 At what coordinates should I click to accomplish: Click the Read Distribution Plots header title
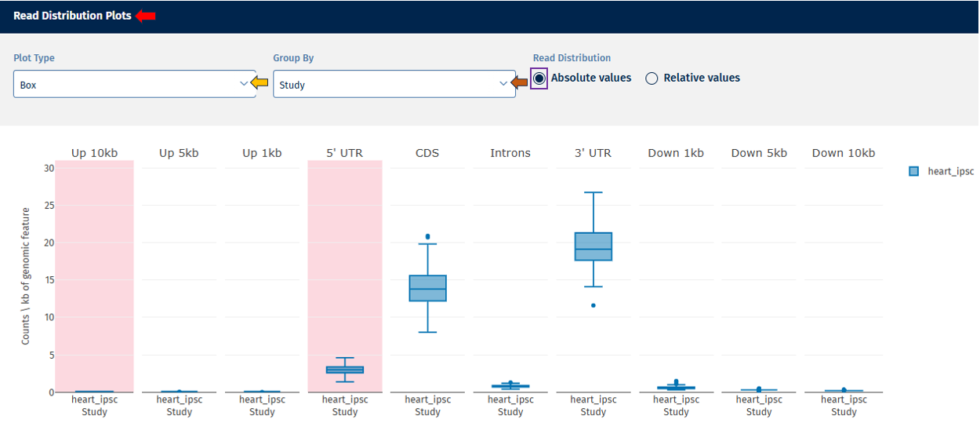pos(72,16)
